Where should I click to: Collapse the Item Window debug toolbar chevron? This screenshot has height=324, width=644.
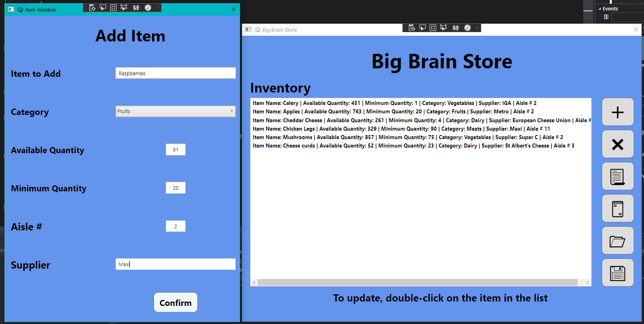point(158,8)
